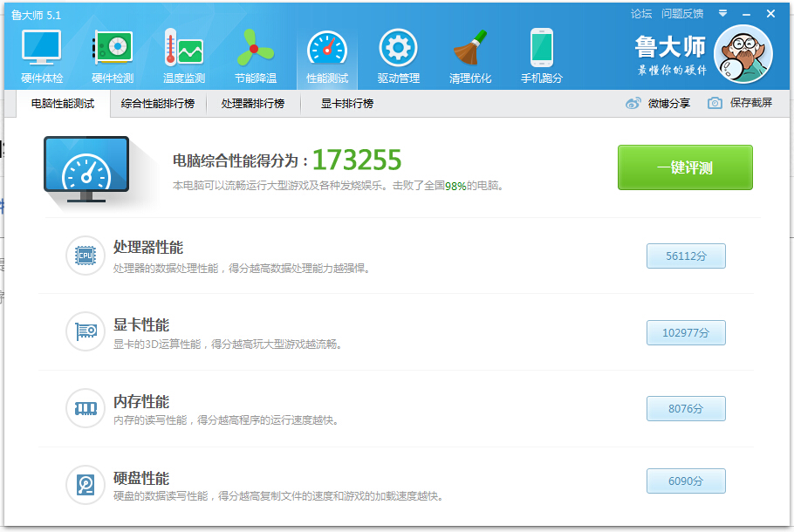Screen dimensions: 794x532
Task: Select 性能测试 performance test gauge icon
Action: [327, 49]
